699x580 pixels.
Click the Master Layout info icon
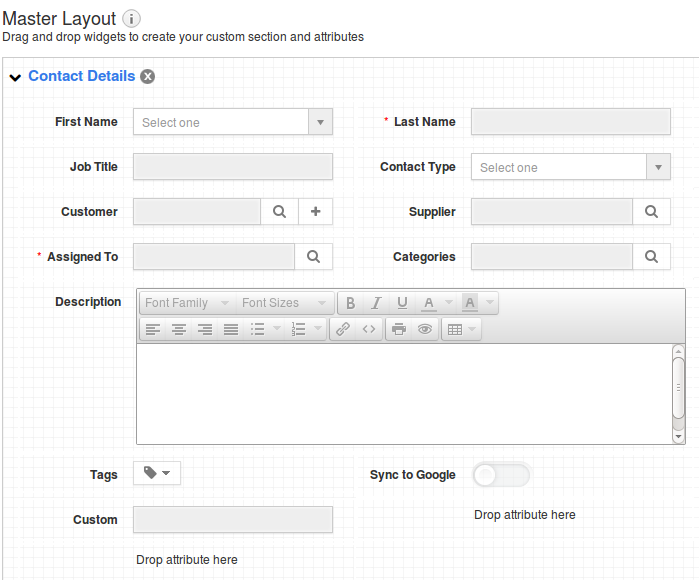click(132, 19)
